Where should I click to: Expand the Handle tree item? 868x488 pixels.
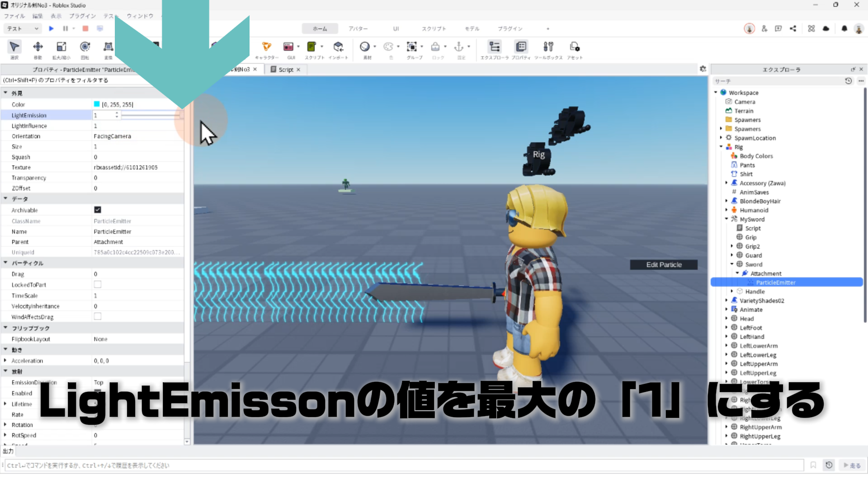pyautogui.click(x=732, y=291)
